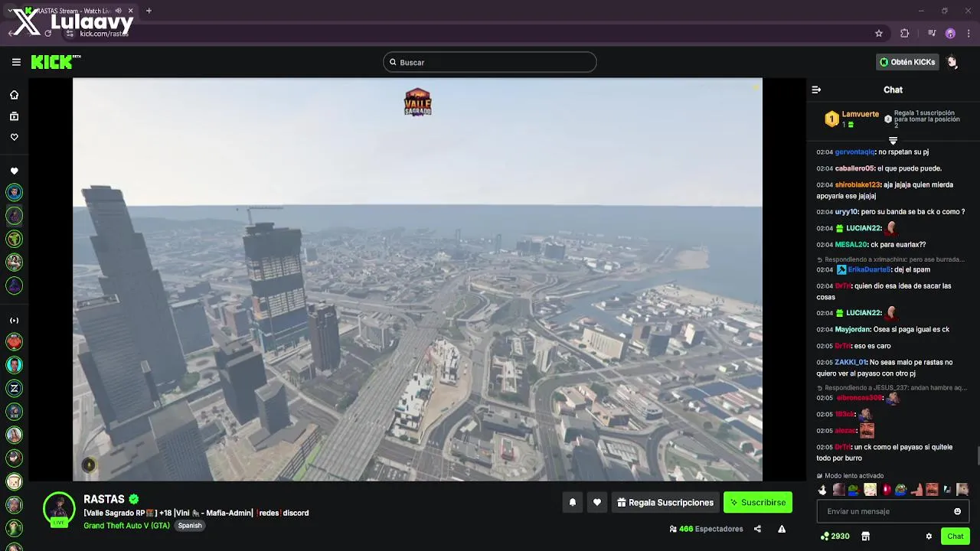Viewport: 980px width, 551px height.
Task: Open the user profile avatar menu
Action: click(x=952, y=62)
